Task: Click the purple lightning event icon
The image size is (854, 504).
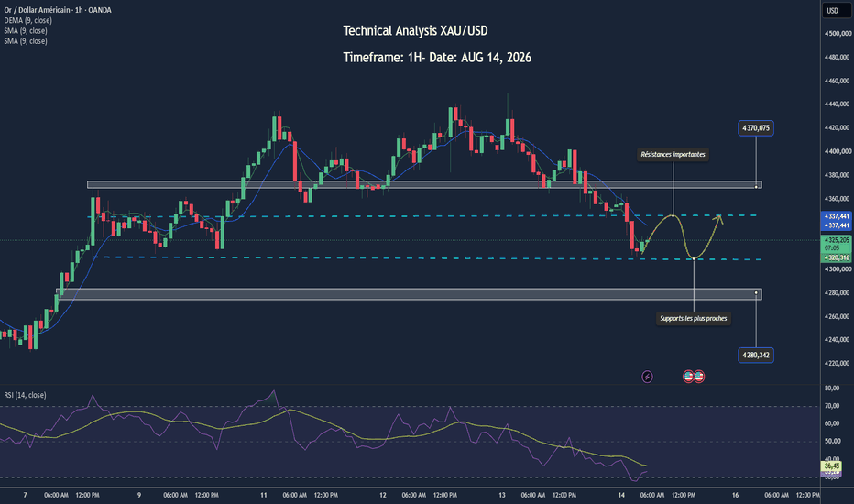Action: (x=647, y=377)
